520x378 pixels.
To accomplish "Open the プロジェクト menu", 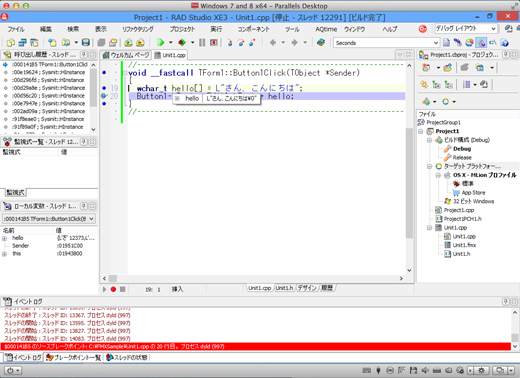I will point(182,29).
